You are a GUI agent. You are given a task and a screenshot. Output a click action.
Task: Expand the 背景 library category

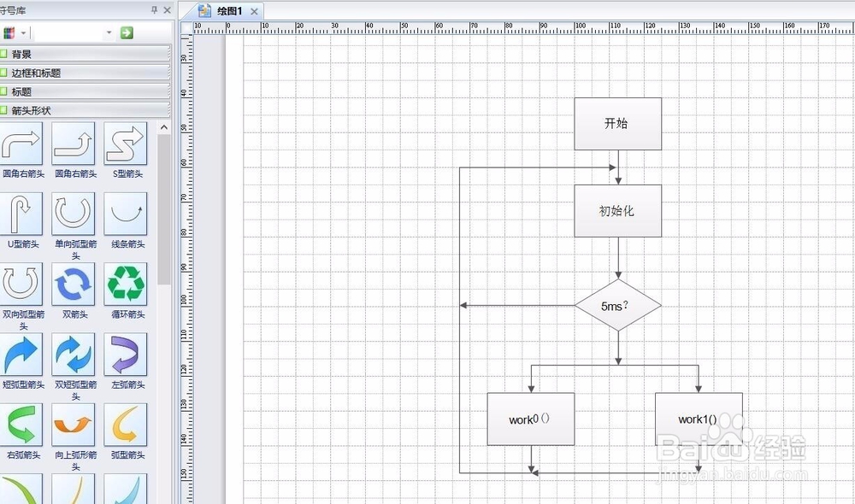(x=85, y=54)
